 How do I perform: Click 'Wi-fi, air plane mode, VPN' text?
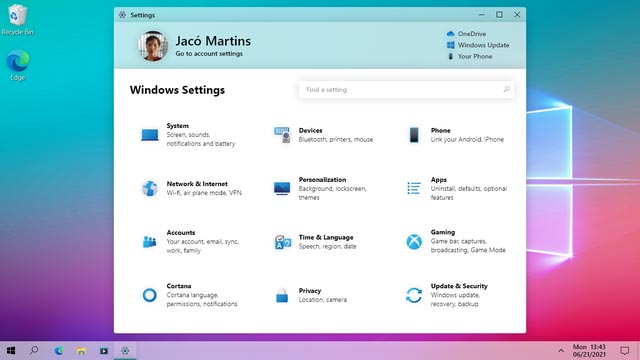[x=204, y=193]
